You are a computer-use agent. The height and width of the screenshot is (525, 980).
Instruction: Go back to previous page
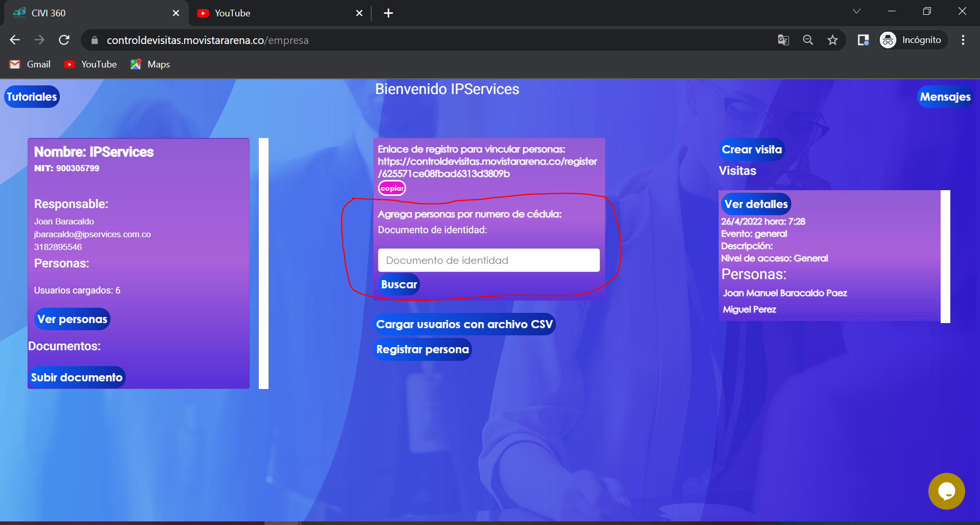15,40
